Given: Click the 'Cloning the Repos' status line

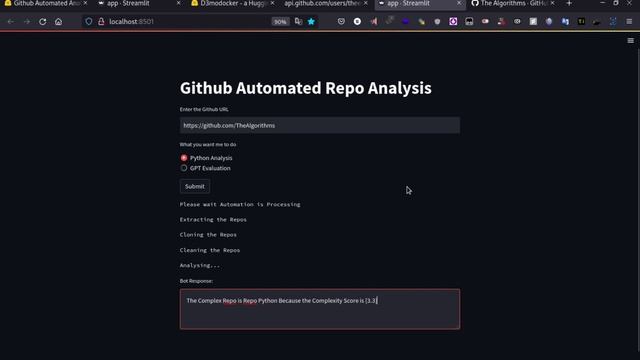Looking at the screenshot, I should point(208,235).
